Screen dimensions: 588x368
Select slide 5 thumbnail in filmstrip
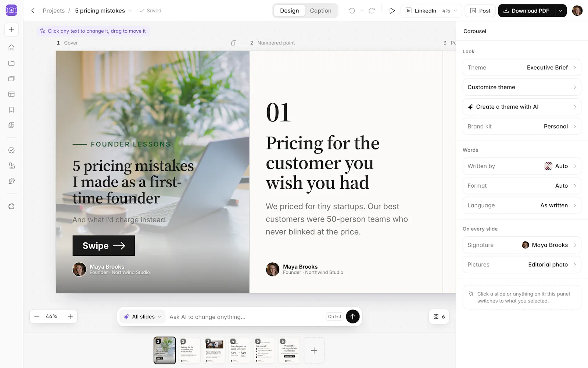pos(264,350)
